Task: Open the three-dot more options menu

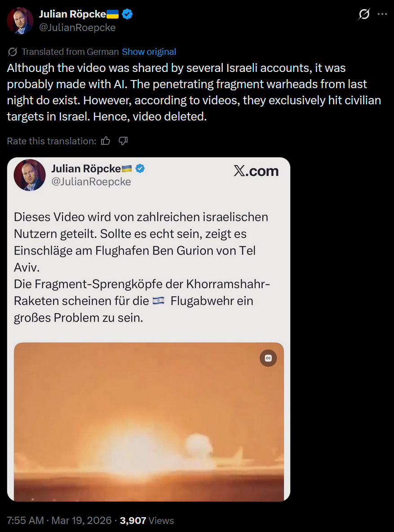Action: 382,14
